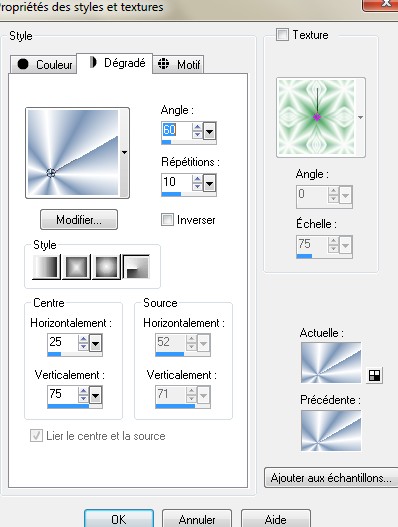Image resolution: width=398 pixels, height=527 pixels.
Task: Click the Annuler button
Action: 197,519
